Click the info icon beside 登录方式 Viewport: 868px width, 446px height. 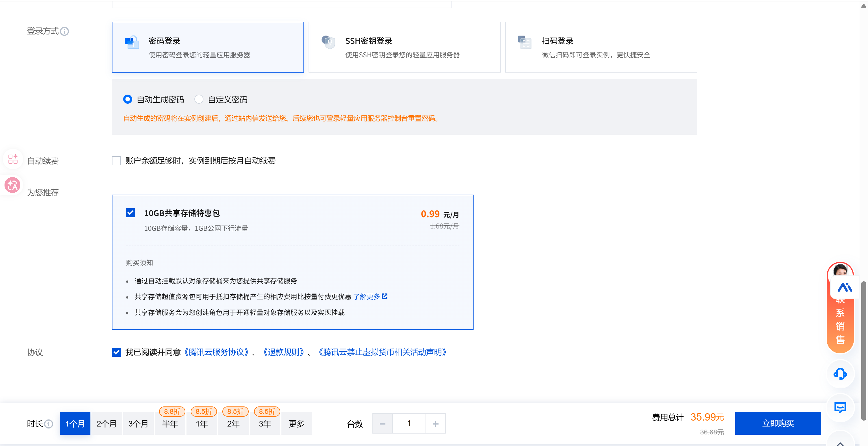64,31
